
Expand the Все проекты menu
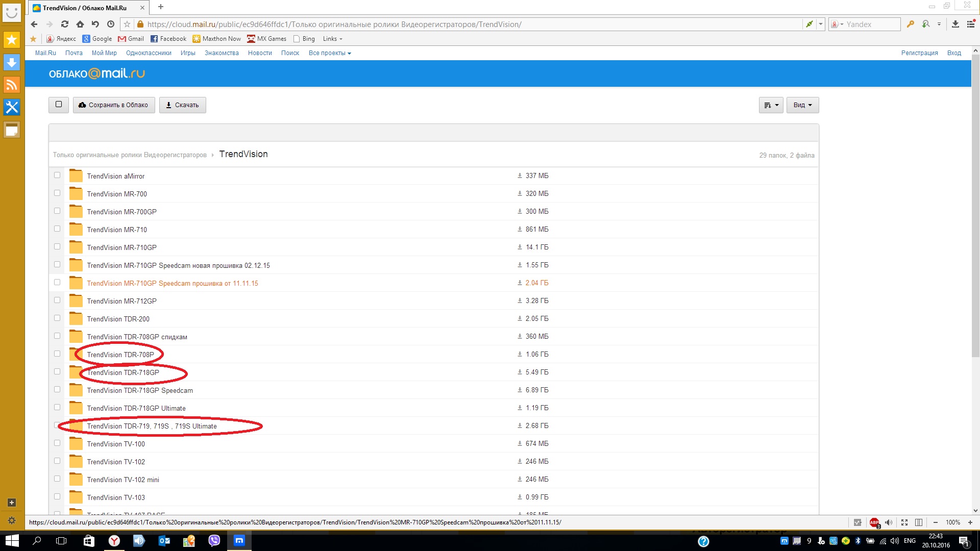[x=329, y=53]
